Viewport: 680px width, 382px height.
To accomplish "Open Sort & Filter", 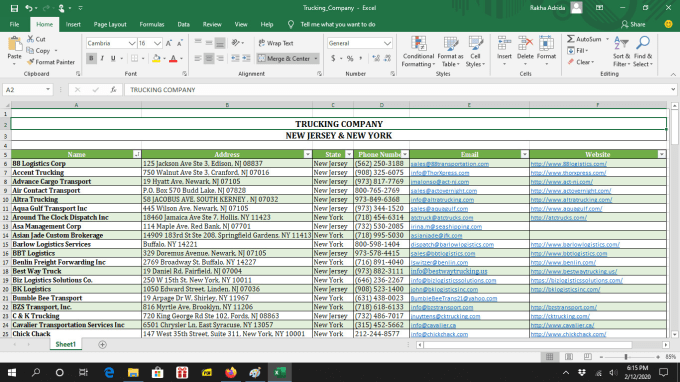I will [621, 52].
